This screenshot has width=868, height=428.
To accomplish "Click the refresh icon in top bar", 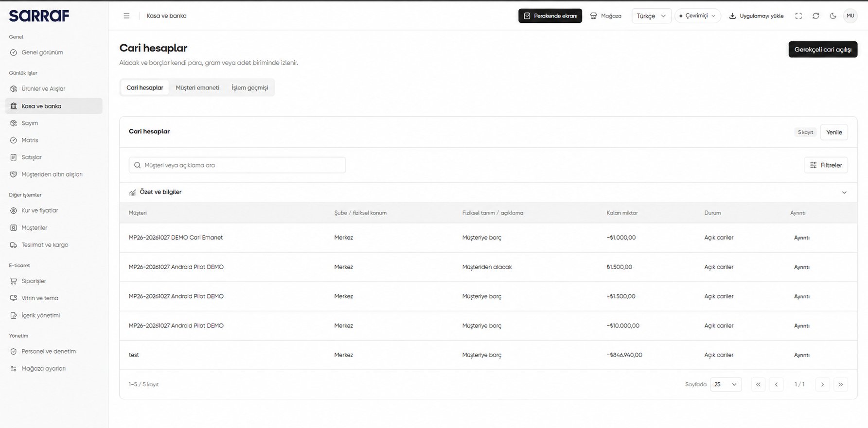I will (816, 16).
